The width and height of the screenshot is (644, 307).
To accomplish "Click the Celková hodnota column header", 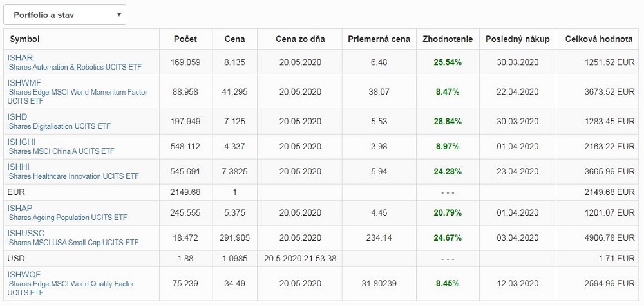I will [x=598, y=39].
